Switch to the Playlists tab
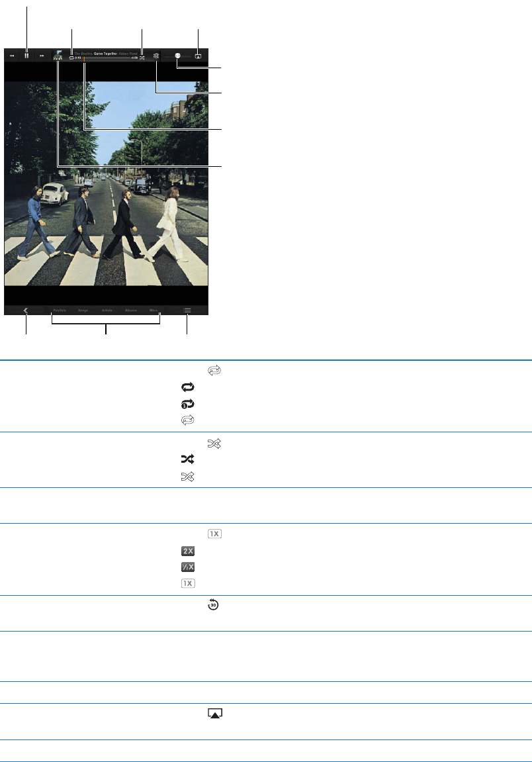This screenshot has height=762, width=532. (60, 310)
